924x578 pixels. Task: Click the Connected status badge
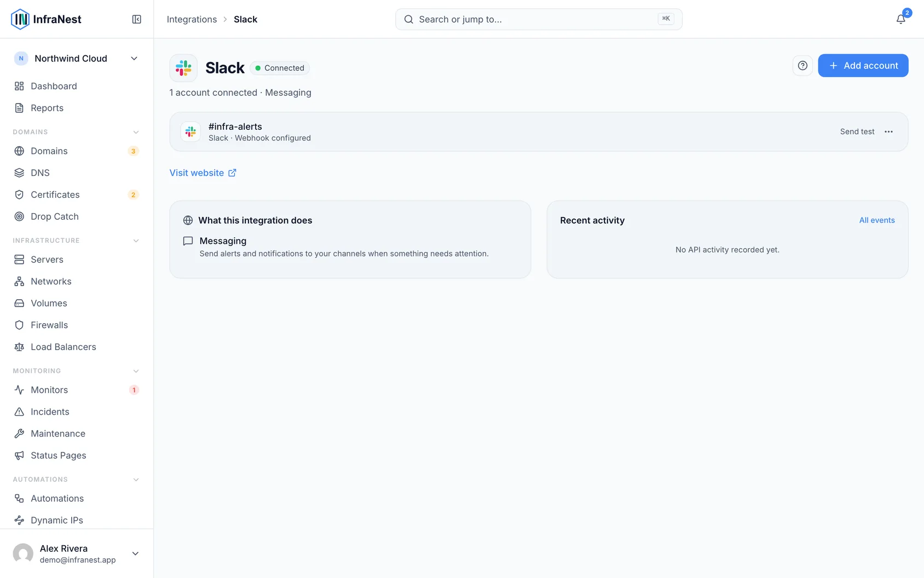tap(280, 68)
